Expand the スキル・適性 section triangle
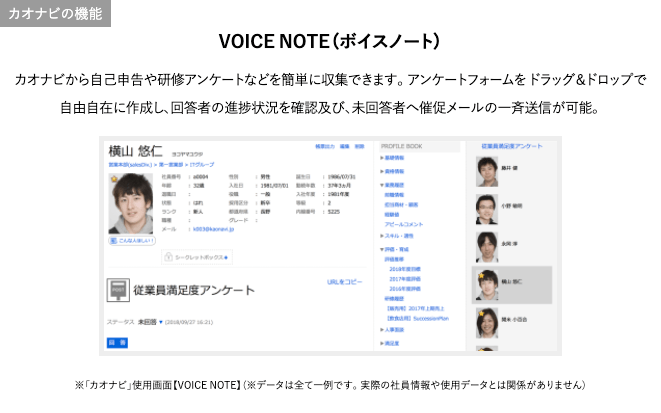This screenshot has width=661, height=413. pyautogui.click(x=382, y=236)
